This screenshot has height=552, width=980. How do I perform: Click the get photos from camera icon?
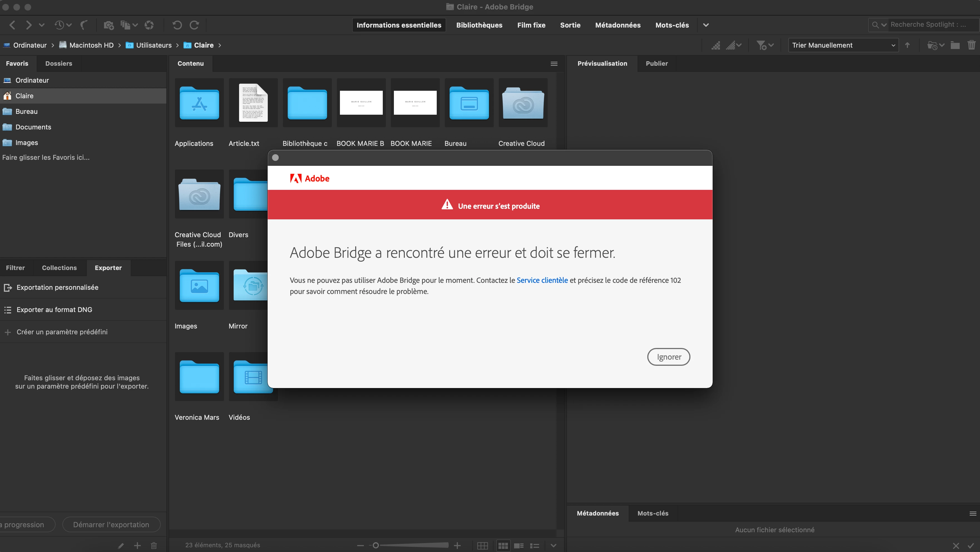(x=109, y=25)
